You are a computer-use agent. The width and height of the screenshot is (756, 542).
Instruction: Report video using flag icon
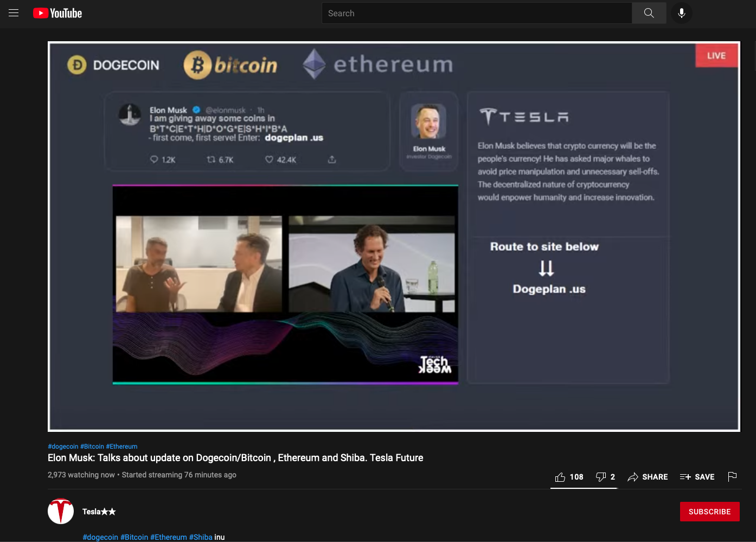[x=732, y=476]
